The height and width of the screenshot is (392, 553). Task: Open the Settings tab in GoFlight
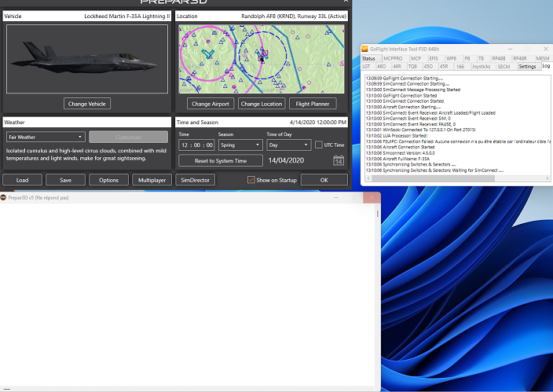pos(527,67)
